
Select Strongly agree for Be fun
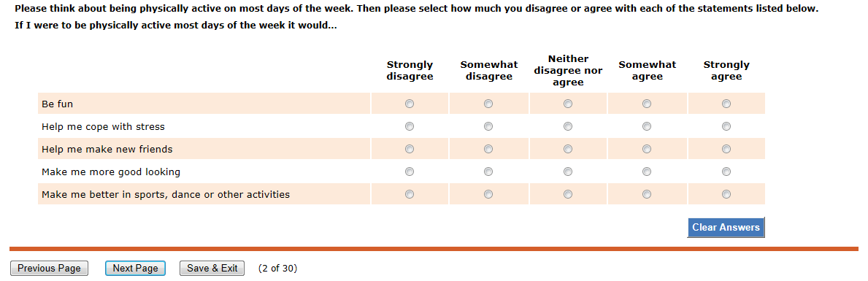click(726, 104)
